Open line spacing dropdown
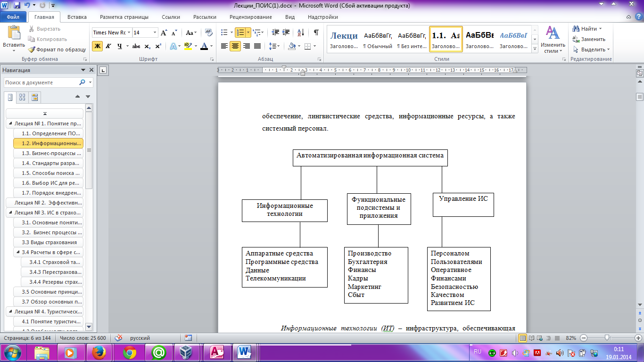 pos(274,46)
